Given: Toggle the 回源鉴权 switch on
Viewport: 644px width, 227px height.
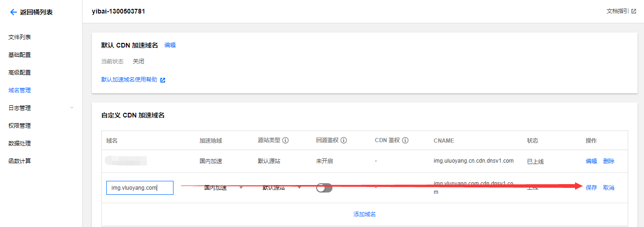Looking at the screenshot, I should (324, 188).
